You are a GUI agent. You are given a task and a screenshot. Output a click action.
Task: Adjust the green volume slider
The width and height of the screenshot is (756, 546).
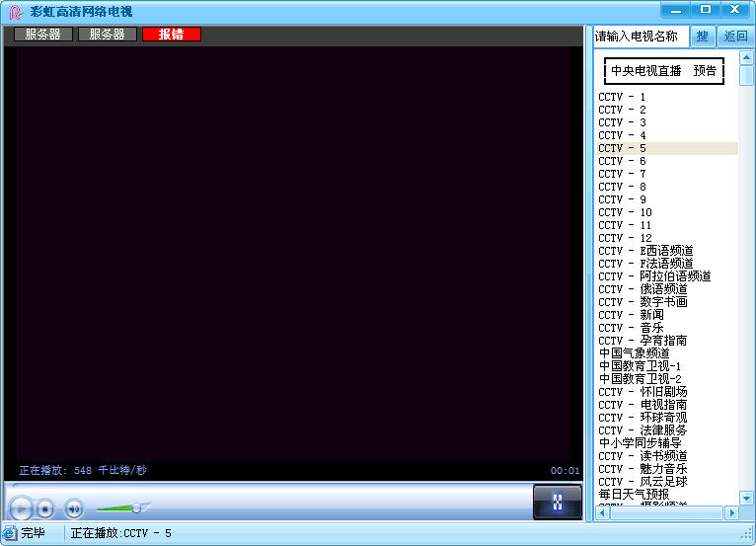136,507
